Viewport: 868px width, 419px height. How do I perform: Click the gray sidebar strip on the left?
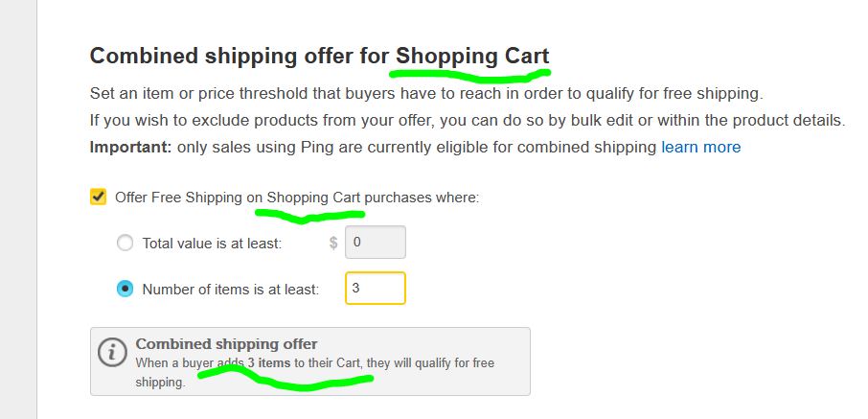click(18, 209)
